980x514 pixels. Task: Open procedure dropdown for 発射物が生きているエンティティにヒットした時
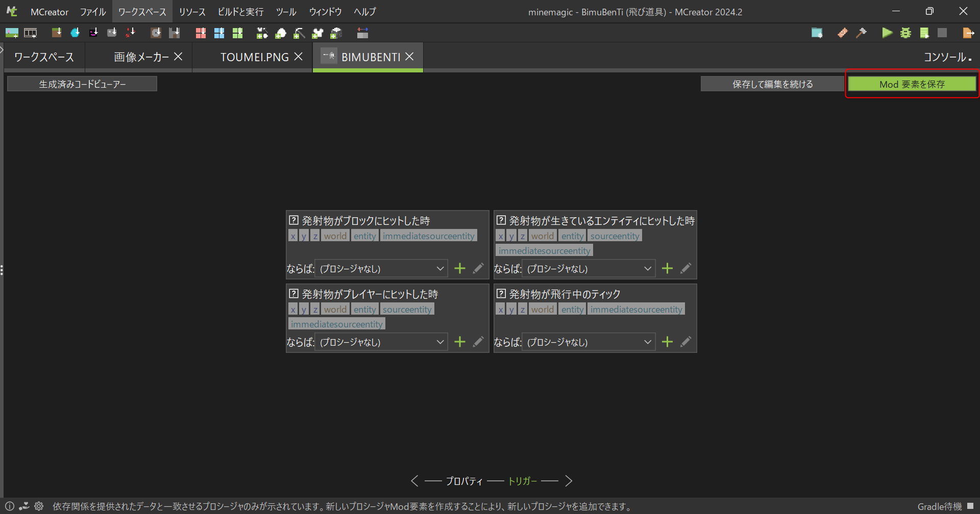coord(589,269)
